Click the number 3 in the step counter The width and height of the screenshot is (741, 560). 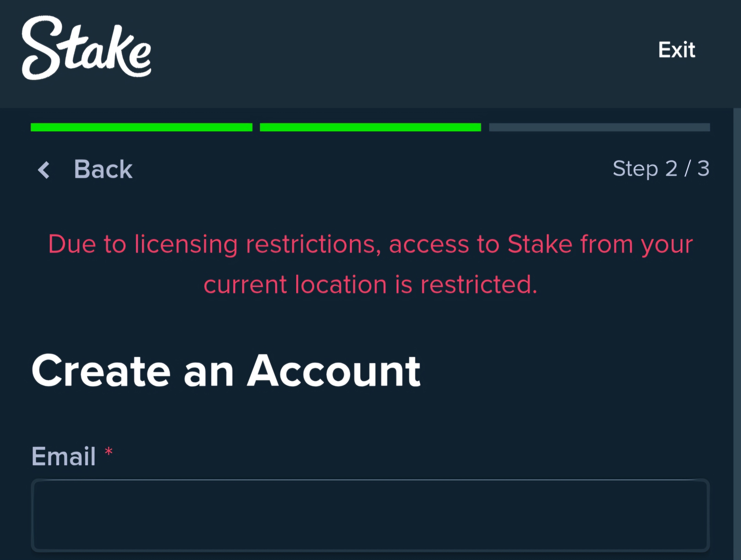click(x=703, y=168)
